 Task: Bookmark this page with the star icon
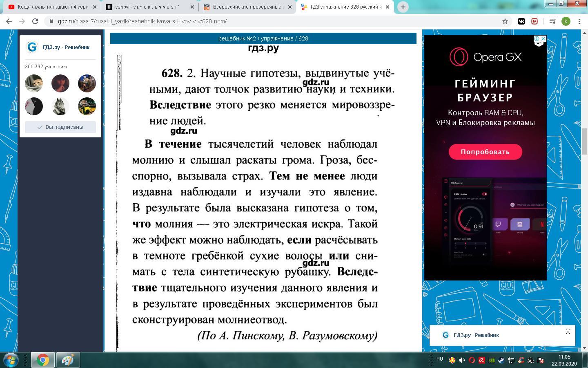[x=505, y=21]
